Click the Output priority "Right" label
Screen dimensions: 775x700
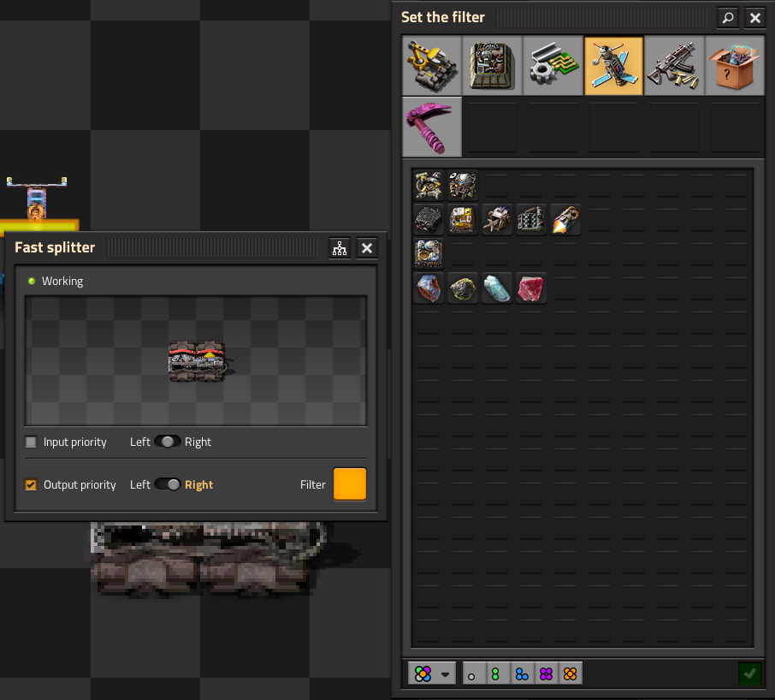[x=198, y=485]
